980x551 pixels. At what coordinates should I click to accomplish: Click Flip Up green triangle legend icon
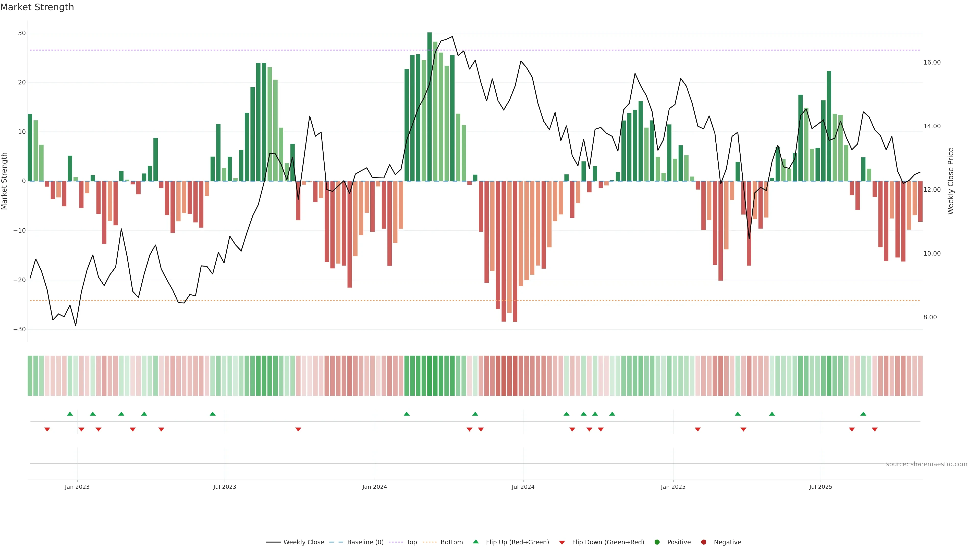475,542
